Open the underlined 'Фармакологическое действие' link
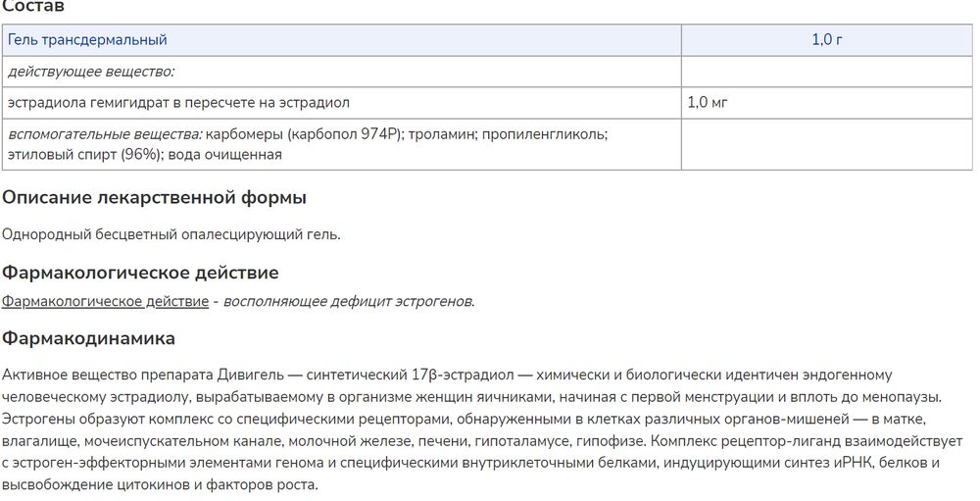The image size is (980, 501). pyautogui.click(x=105, y=301)
